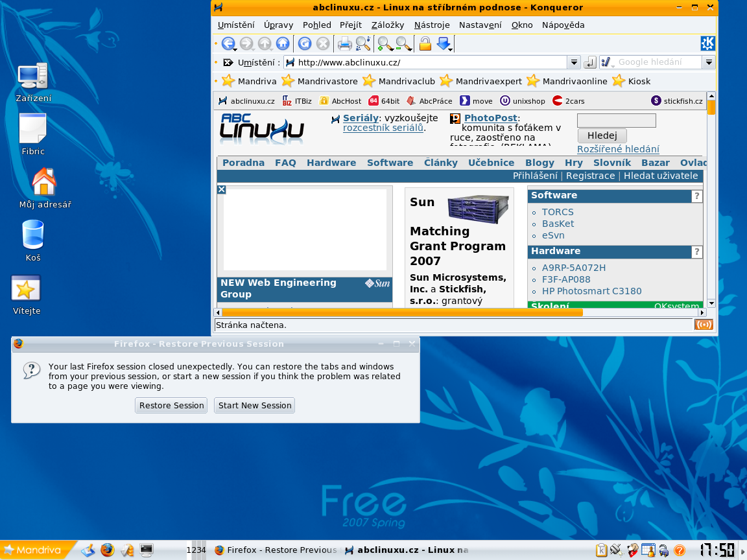Open the Koš trash desktop icon
747x560 pixels.
coord(33,240)
